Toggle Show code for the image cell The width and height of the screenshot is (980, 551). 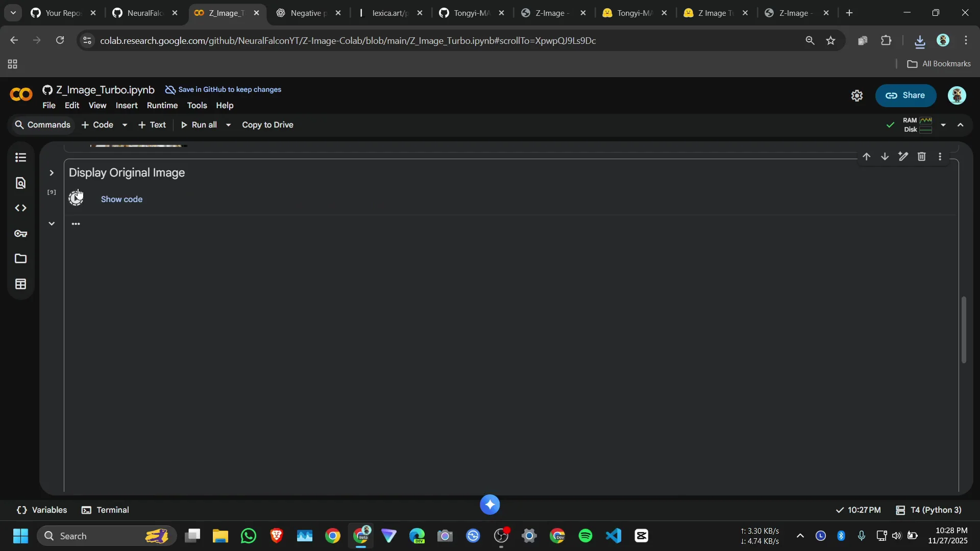121,199
